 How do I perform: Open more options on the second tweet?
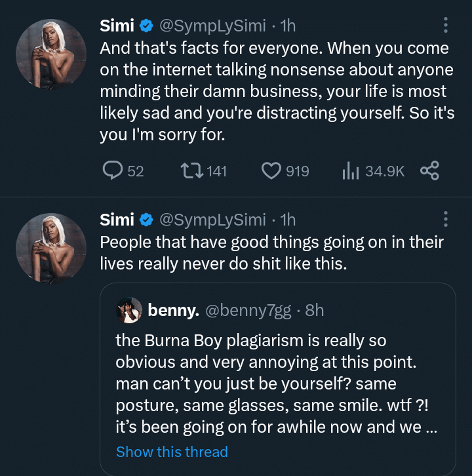[x=446, y=219]
